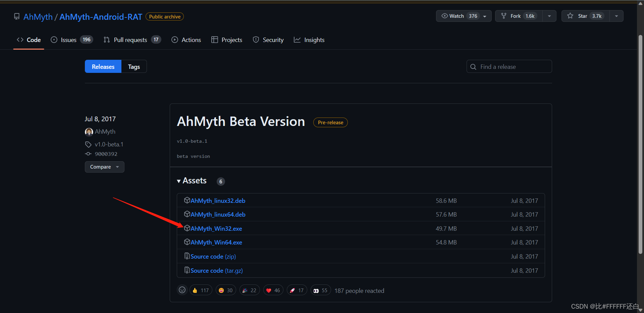This screenshot has width=644, height=313.
Task: Click the archive icon beside Source code (tar.gz)
Action: 187,270
